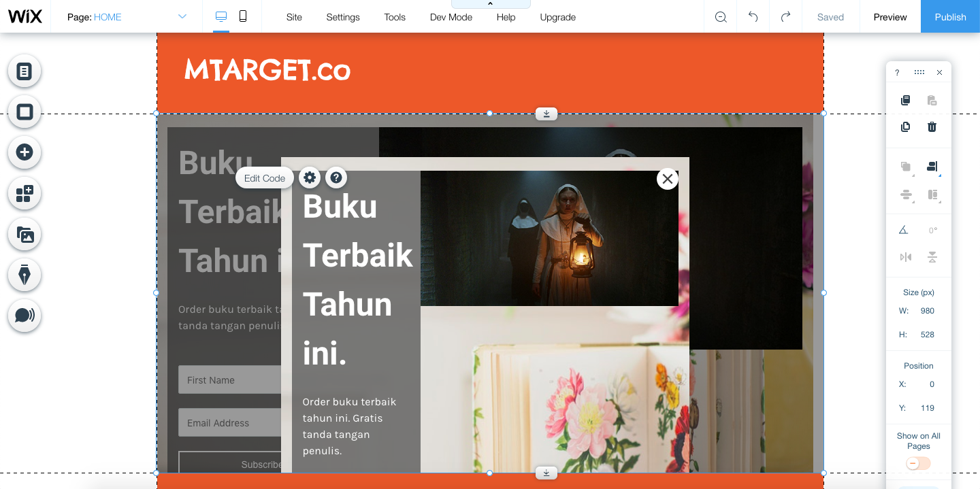Open the Dev Mode menu
Image resolution: width=980 pixels, height=489 pixels.
451,17
